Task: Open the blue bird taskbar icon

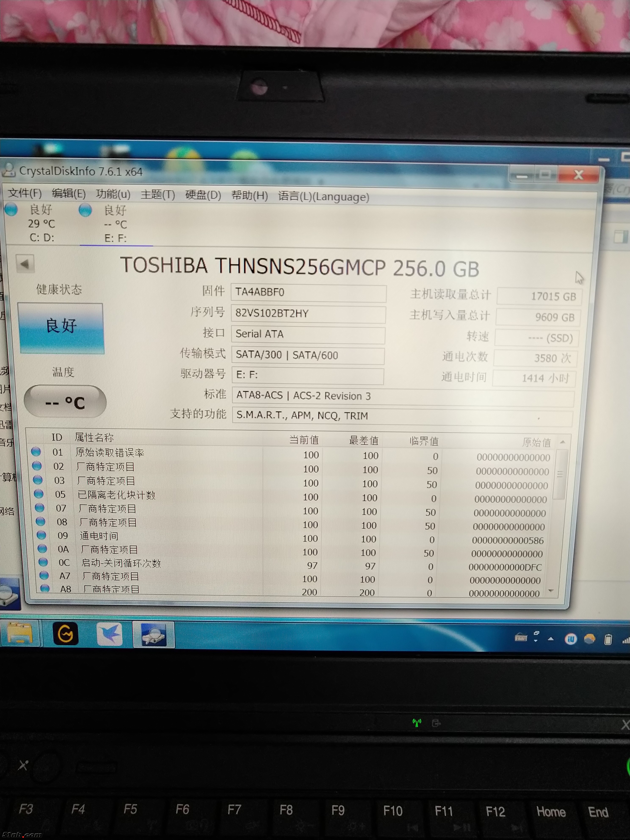Action: (x=110, y=634)
